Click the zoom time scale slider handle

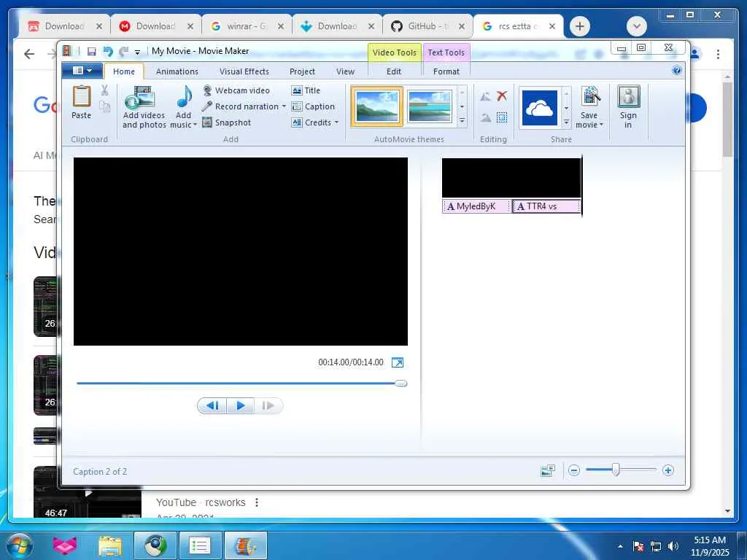(616, 470)
